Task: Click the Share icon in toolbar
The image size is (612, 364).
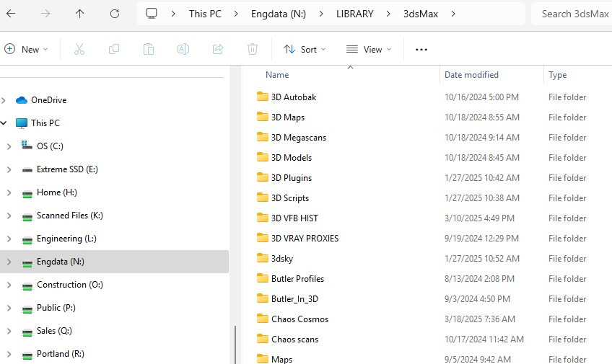Action: pyautogui.click(x=218, y=49)
